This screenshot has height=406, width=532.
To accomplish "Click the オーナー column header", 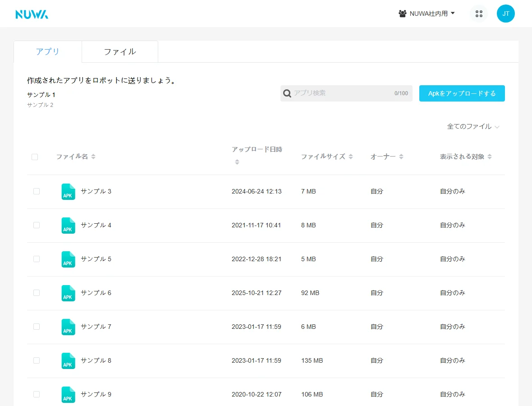I will coord(383,157).
